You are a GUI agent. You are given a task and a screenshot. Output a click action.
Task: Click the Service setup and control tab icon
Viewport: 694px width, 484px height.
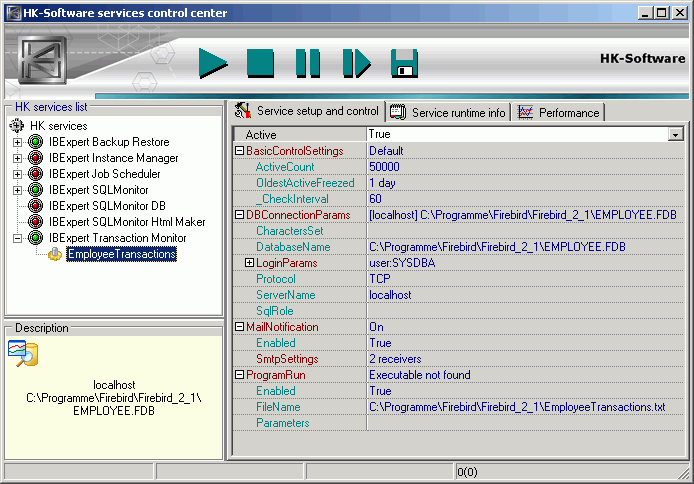click(243, 111)
